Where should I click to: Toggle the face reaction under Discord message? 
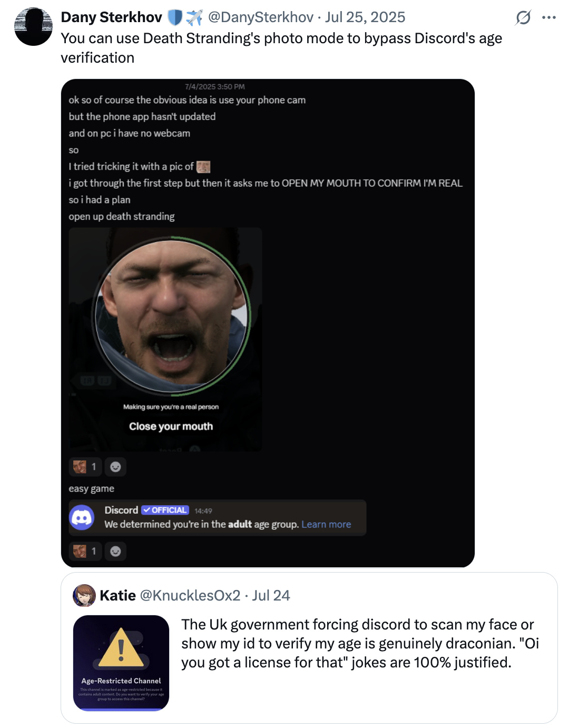(85, 551)
